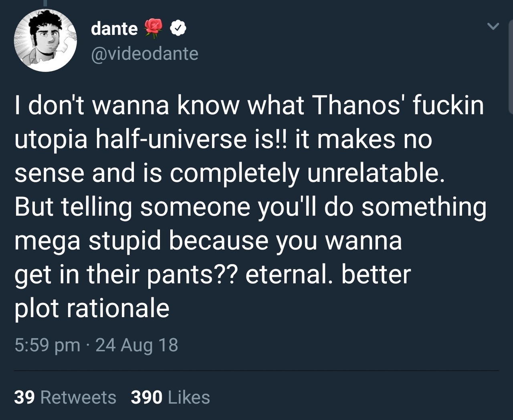Click the number 390 before Likes

pos(147,397)
